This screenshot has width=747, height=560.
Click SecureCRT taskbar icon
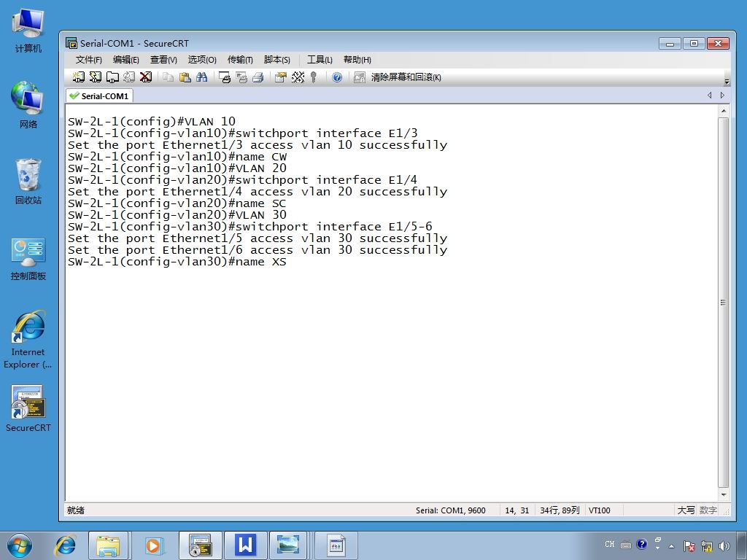[x=200, y=545]
